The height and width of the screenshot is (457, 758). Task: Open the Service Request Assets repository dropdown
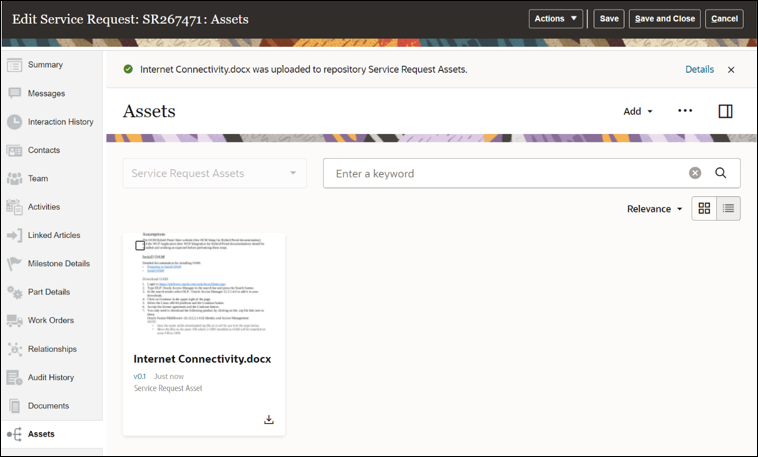[x=215, y=173]
